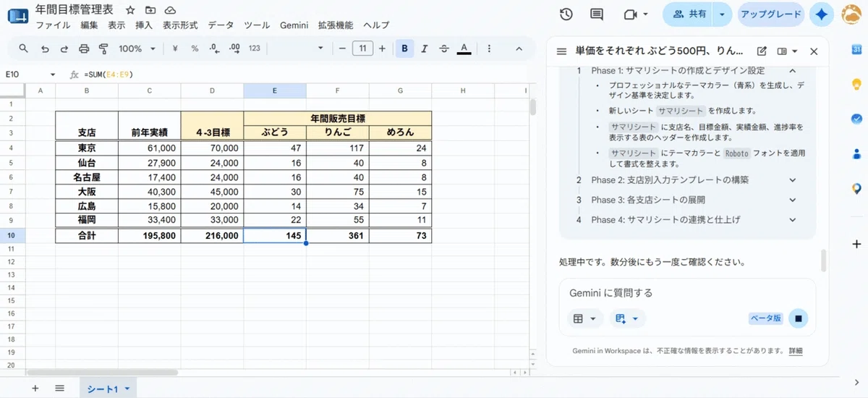868x398 pixels.
Task: Open the Google account avatar
Action: coord(851,14)
